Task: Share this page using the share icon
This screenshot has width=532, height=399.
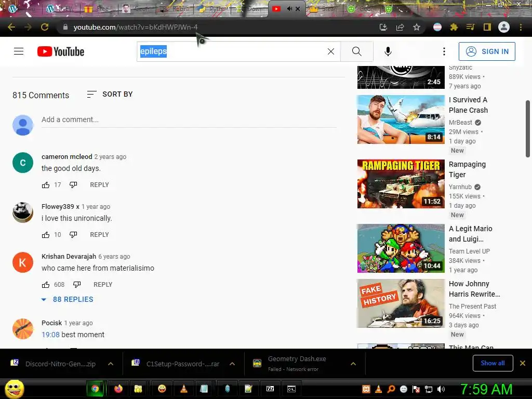Action: click(x=400, y=27)
